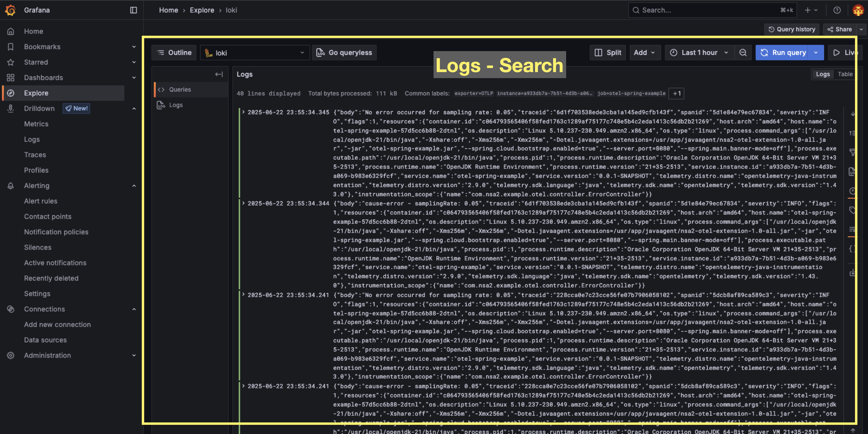Open Bookmarks in the sidebar

coord(42,47)
